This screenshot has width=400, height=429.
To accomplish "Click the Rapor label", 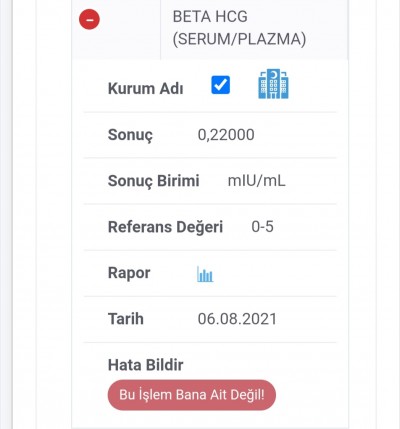I will click(x=129, y=273).
